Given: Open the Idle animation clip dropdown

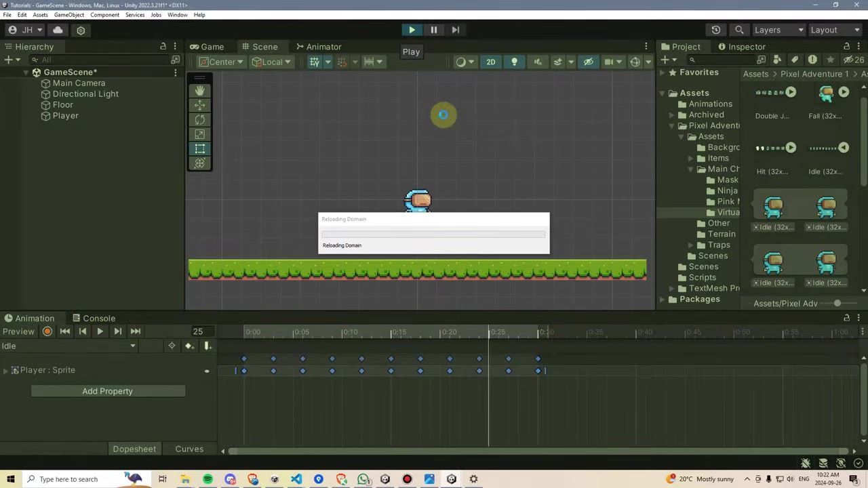Looking at the screenshot, I should (68, 346).
